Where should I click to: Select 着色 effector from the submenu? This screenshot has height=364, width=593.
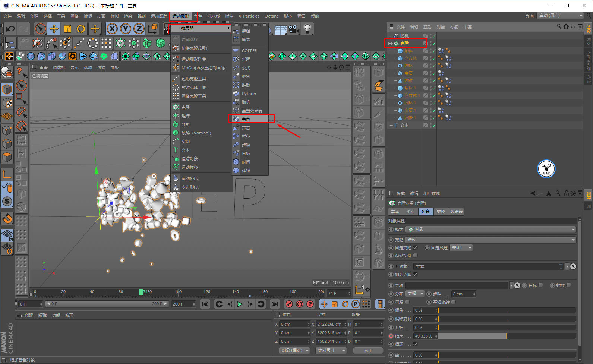pos(246,119)
